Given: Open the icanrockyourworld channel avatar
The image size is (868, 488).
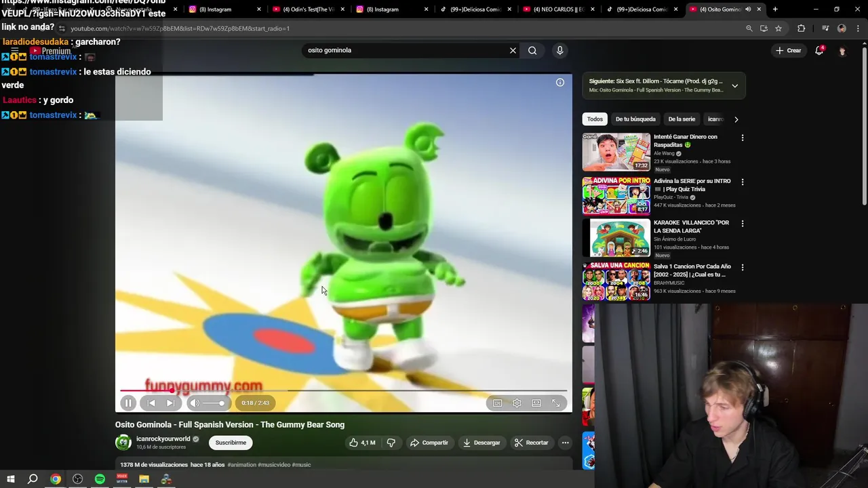Looking at the screenshot, I should point(123,443).
